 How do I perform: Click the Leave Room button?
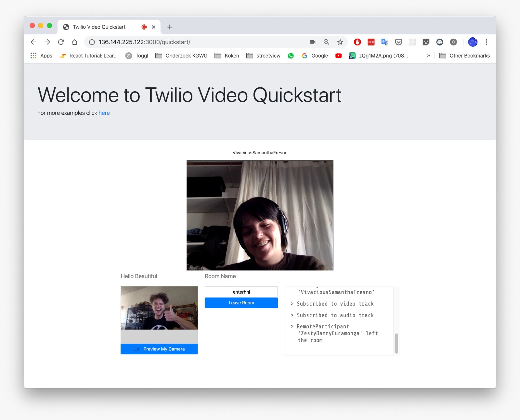241,303
